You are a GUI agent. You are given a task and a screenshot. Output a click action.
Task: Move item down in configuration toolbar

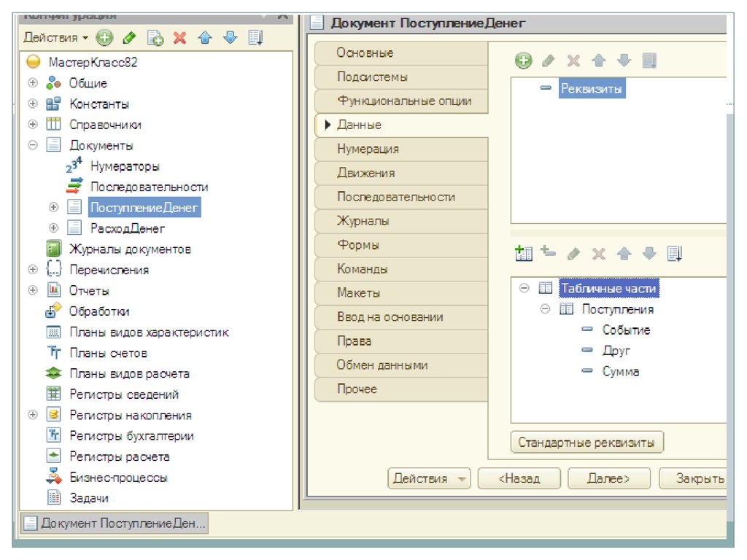230,38
